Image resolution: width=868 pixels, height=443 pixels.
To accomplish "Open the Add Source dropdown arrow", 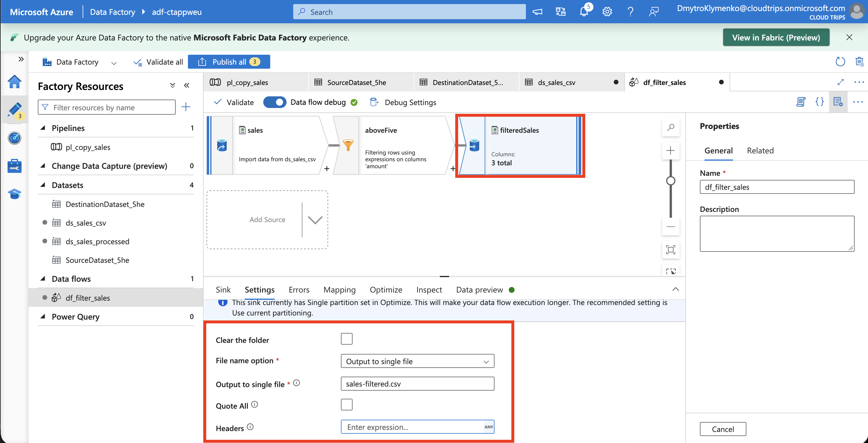I will 315,220.
